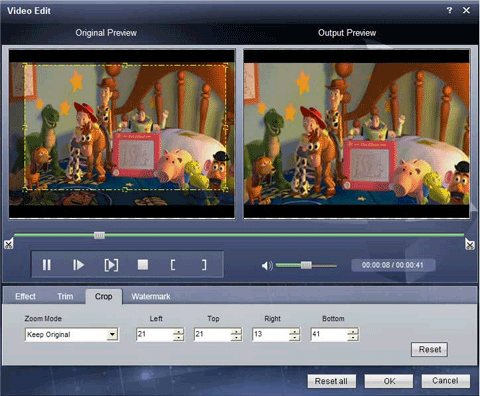Screen dimensions: 480x396
Task: Set trim end with right bracket
Action: tap(204, 265)
